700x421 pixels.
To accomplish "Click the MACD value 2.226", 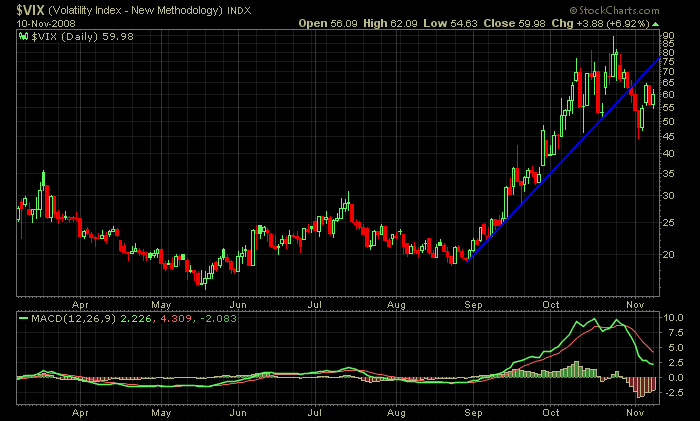I will (136, 319).
